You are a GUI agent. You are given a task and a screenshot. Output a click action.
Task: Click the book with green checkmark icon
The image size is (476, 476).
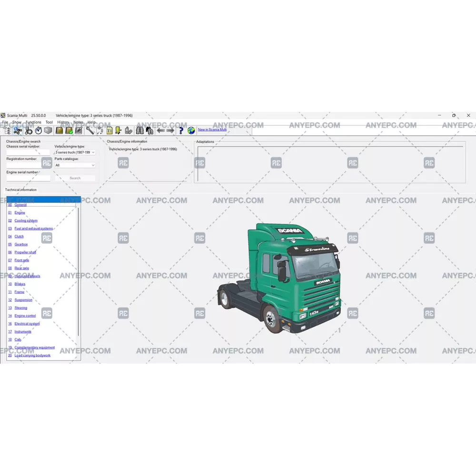click(69, 130)
